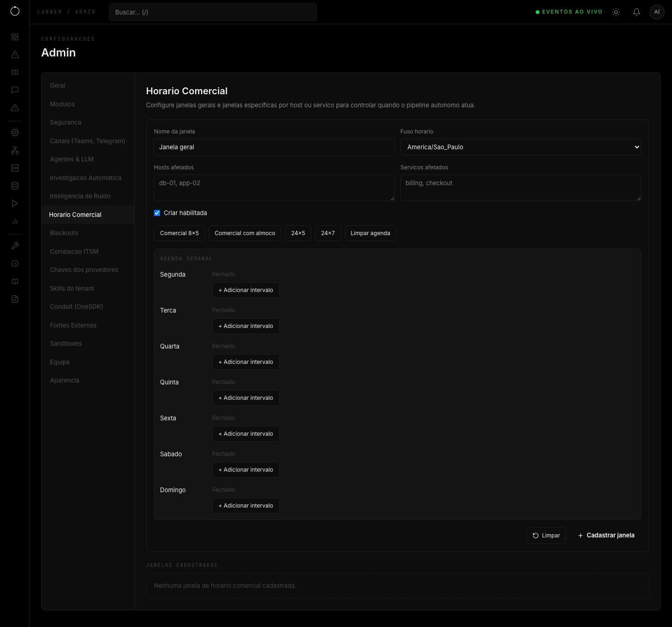This screenshot has height=627, width=672.
Task: Add an interval for Segunda
Action: click(246, 290)
